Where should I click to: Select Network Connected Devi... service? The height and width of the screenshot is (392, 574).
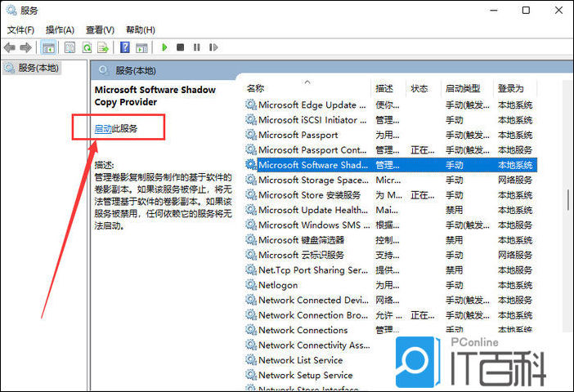tap(313, 300)
